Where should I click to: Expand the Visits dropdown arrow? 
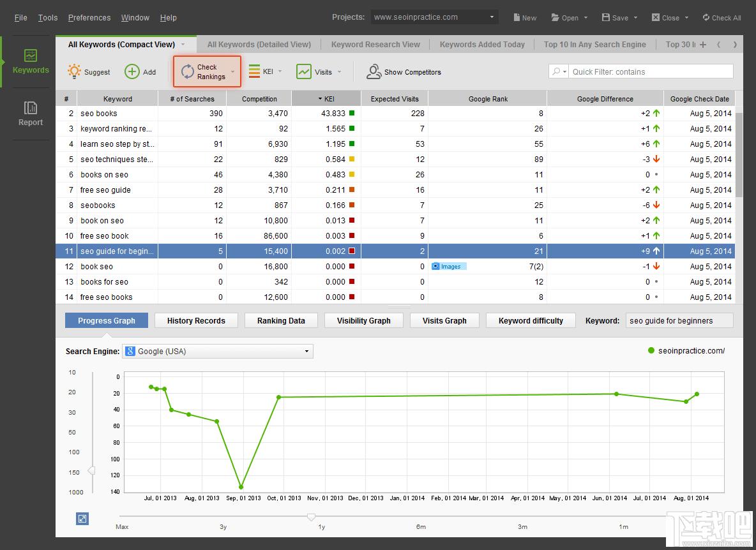[x=340, y=71]
